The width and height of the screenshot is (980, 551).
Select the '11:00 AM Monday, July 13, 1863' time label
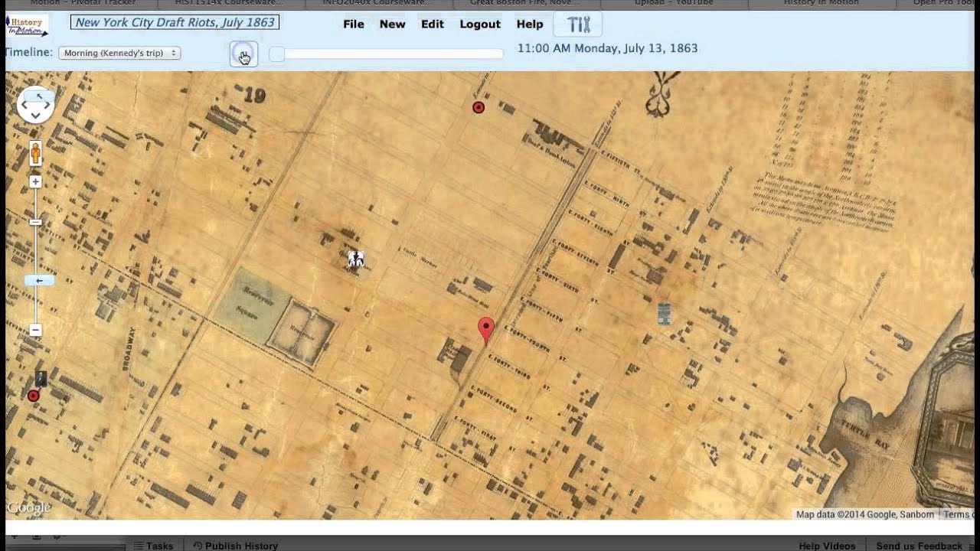(608, 48)
